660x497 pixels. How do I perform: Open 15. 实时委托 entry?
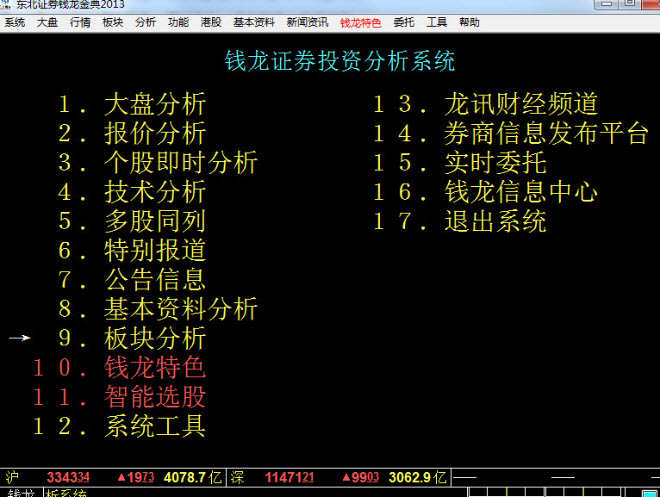click(460, 162)
